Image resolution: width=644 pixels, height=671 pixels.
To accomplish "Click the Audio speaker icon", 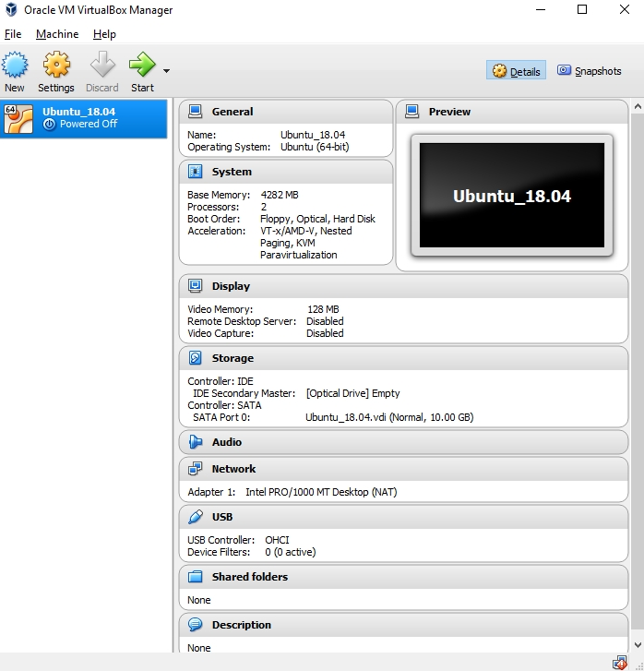I will tap(195, 442).
